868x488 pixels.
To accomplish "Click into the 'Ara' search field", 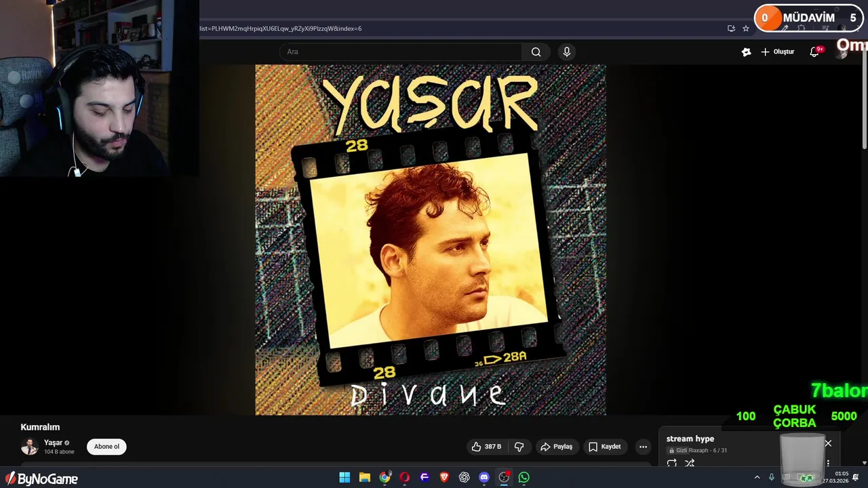I will 401,52.
